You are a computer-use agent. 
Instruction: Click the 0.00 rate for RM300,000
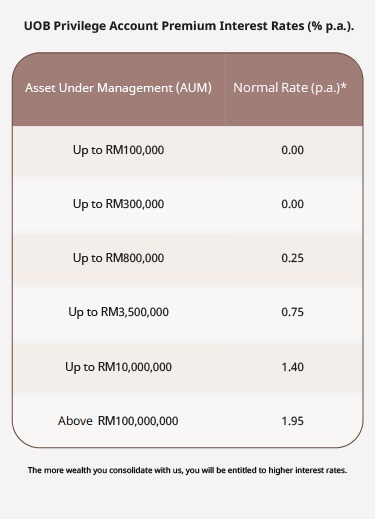[292, 204]
